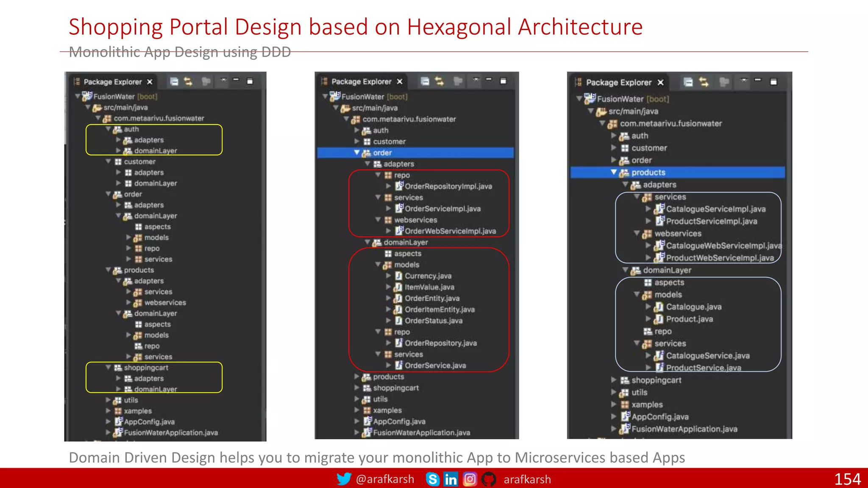Click the OrderStatus.java file icon

[x=399, y=321]
